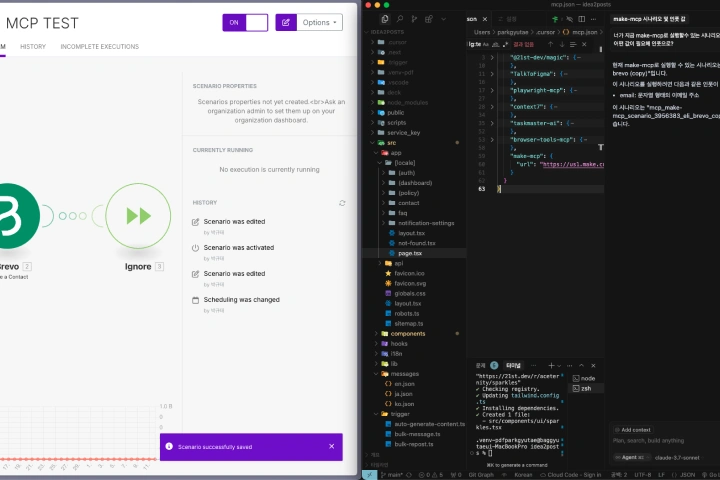Open the Search view in editor sidebar
The image size is (720, 480).
[400, 19]
